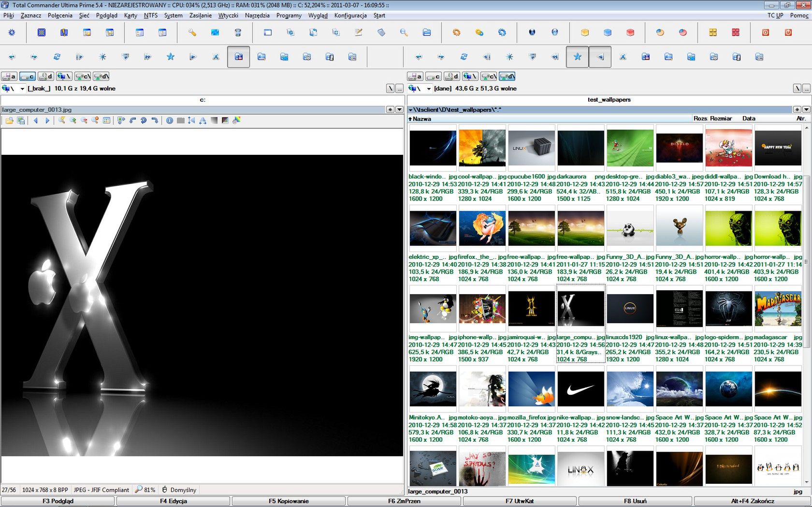Click F3 Podgląd button

58,501
